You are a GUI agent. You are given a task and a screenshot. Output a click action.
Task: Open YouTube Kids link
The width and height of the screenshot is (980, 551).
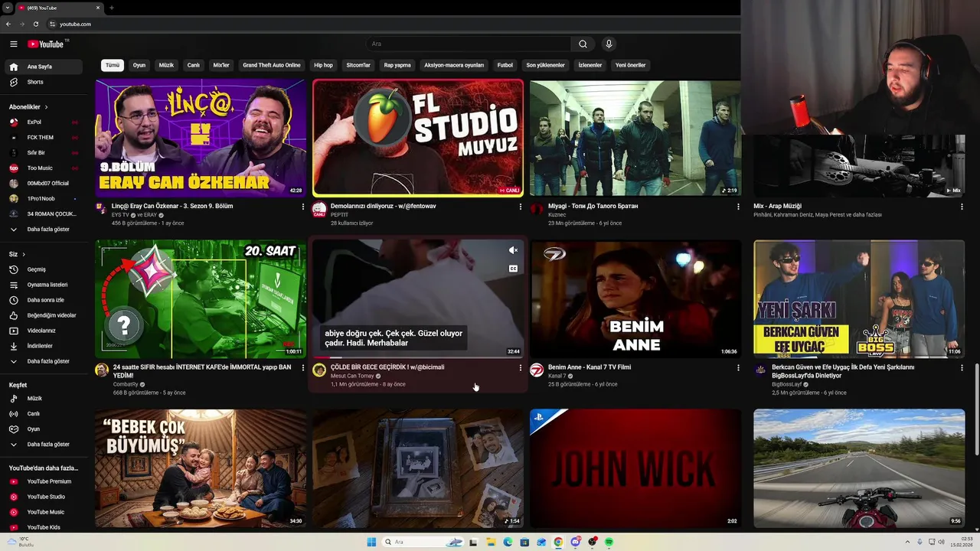(x=43, y=527)
